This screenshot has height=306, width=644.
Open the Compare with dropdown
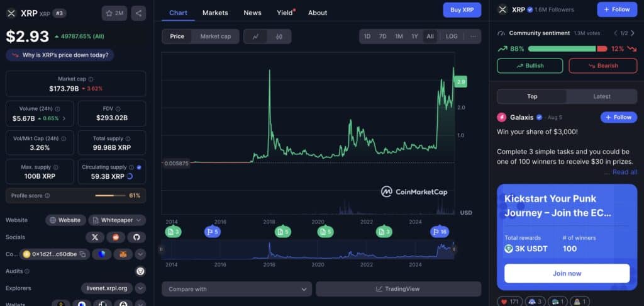click(236, 289)
